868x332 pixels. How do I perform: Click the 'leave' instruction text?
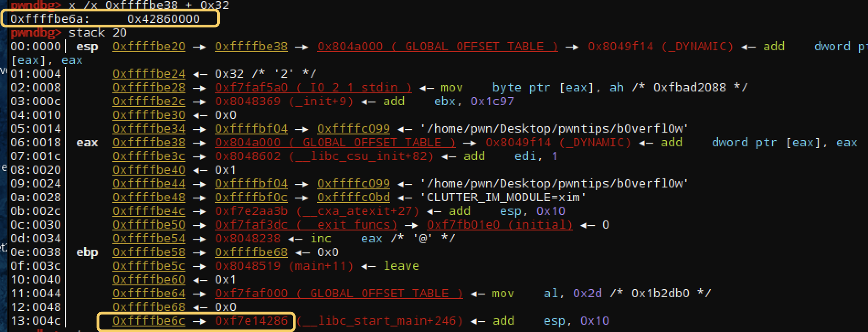[x=401, y=266]
